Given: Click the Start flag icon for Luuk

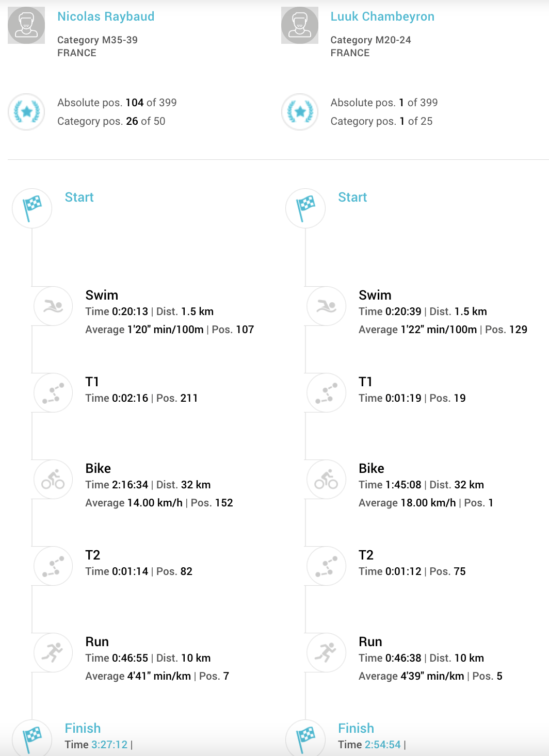Looking at the screenshot, I should [305, 208].
